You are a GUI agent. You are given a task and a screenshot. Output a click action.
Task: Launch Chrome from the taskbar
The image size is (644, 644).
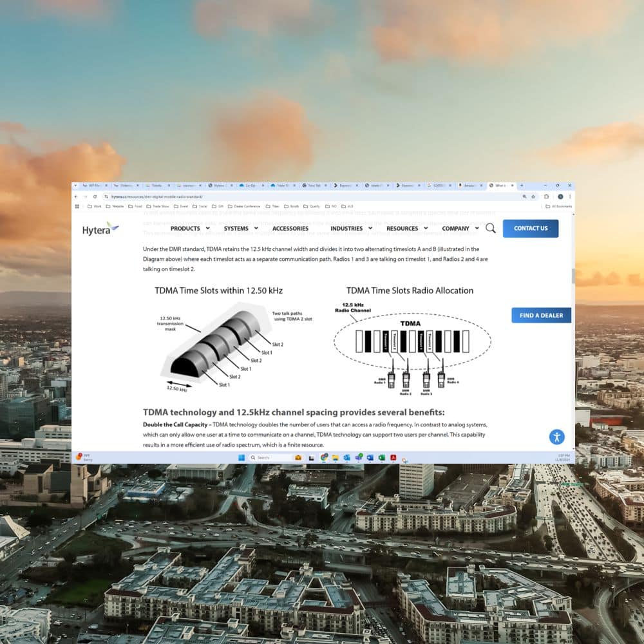(324, 457)
